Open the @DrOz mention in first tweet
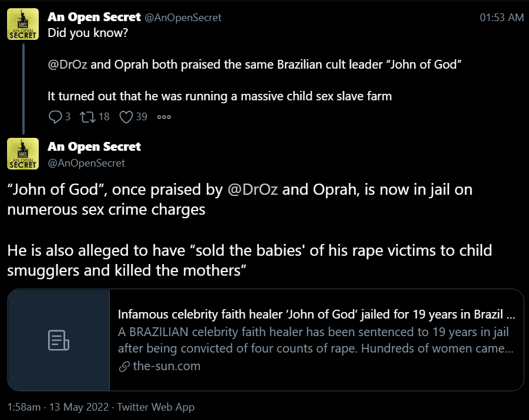 (68, 65)
